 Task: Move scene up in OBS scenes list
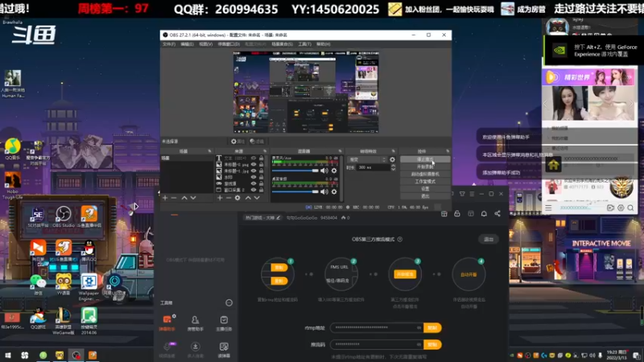pyautogui.click(x=184, y=198)
